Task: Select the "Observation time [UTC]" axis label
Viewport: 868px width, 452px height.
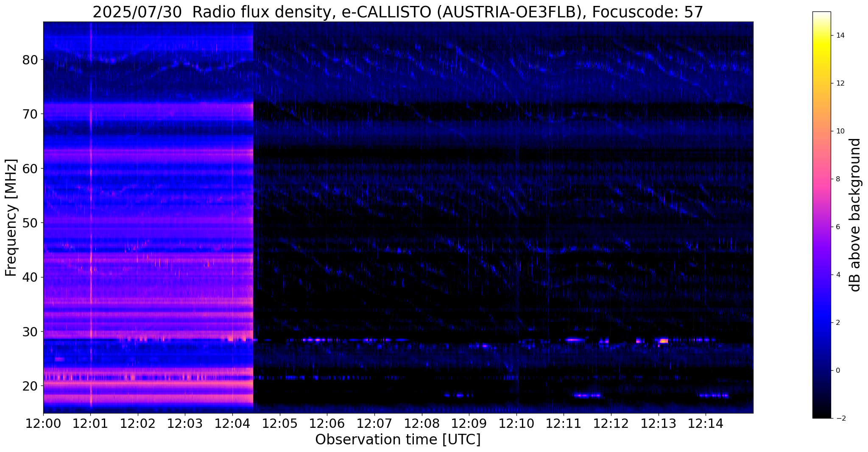Action: [398, 440]
